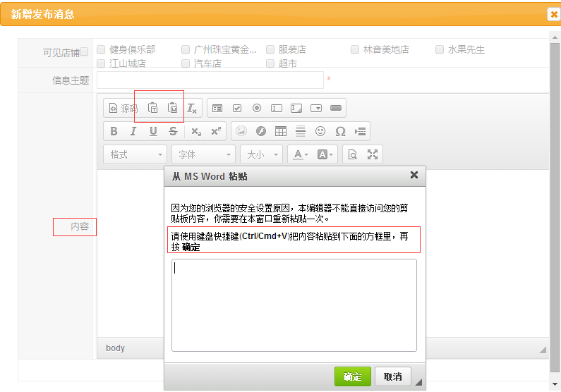Viewport: 561px width, 392px height.
Task: Open the smiley emoticon picker
Action: (x=320, y=131)
